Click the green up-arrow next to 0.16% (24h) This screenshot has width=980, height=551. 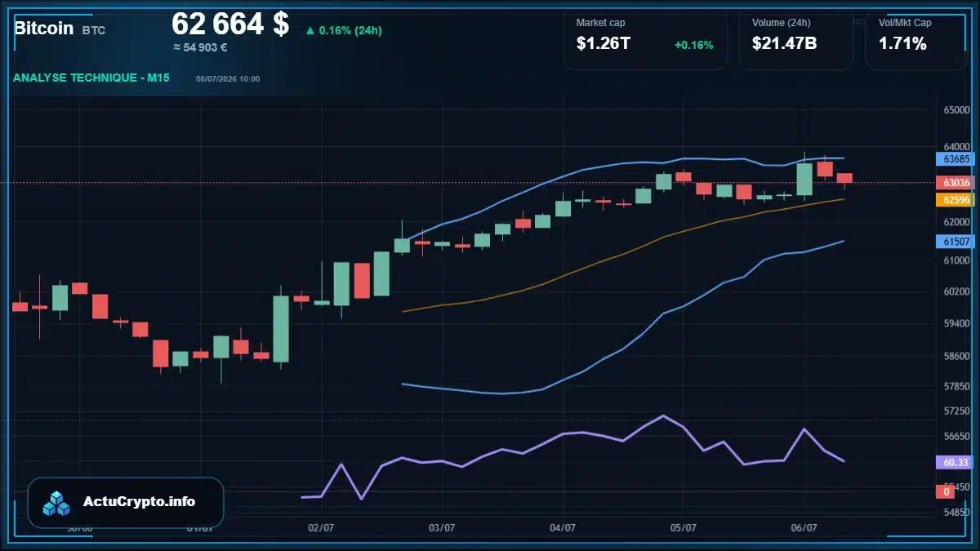pos(310,31)
